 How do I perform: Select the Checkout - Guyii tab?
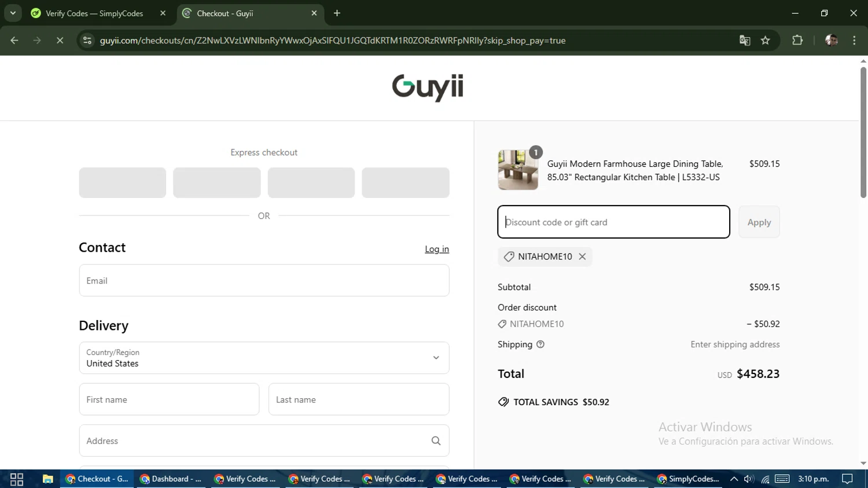225,13
